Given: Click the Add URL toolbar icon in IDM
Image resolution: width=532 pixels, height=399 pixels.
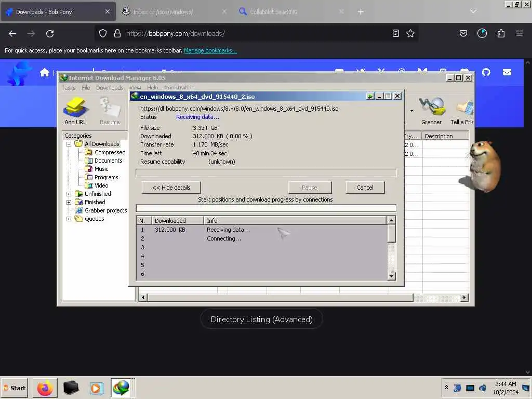Looking at the screenshot, I should pos(75,111).
